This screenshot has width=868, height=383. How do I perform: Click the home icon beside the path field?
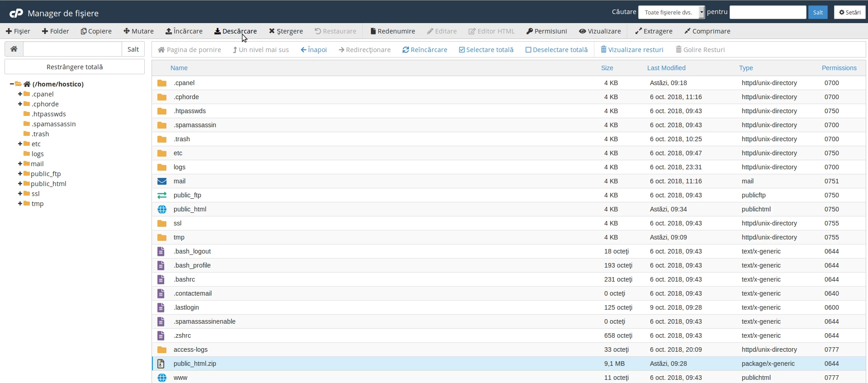14,49
